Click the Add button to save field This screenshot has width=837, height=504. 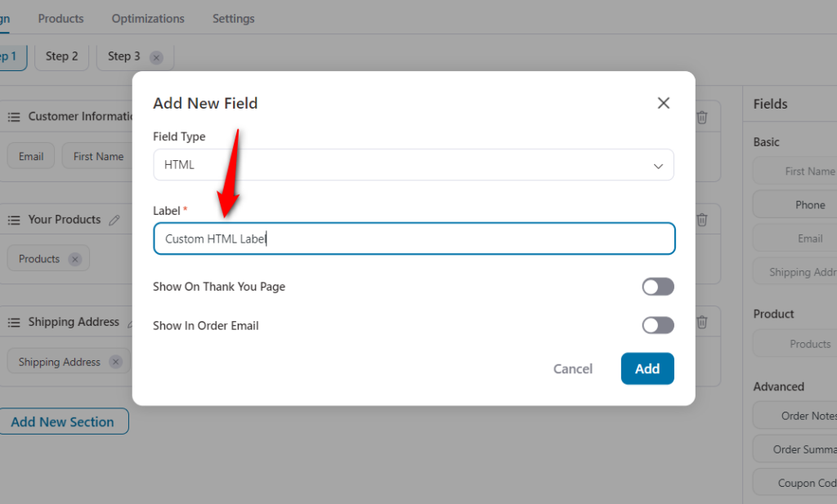tap(647, 368)
